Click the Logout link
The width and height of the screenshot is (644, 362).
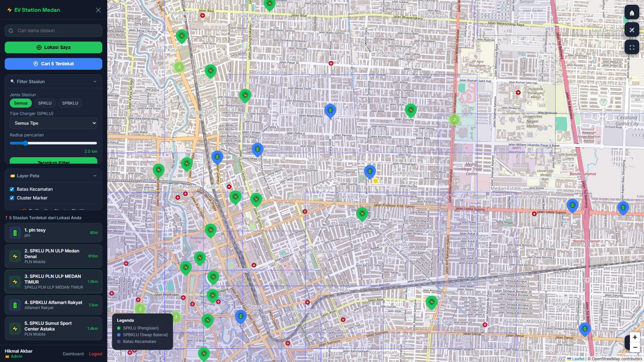(x=96, y=354)
